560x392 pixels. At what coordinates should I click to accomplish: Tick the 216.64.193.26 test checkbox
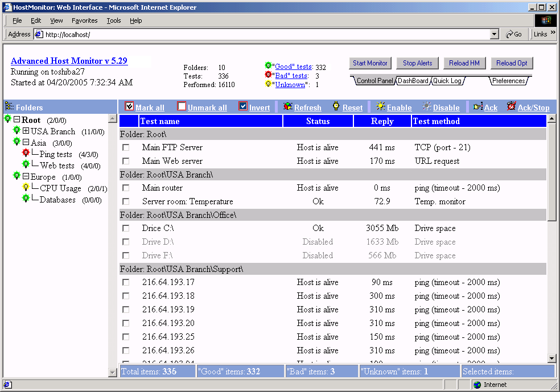(x=126, y=350)
